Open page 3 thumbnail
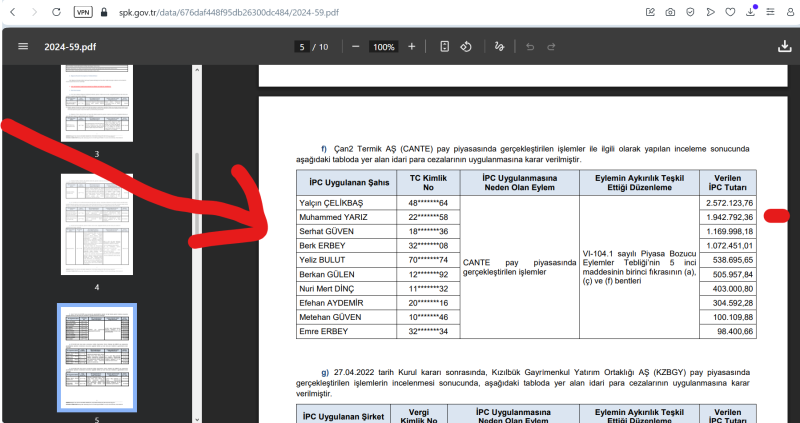This screenshot has height=423, width=800. [x=96, y=100]
